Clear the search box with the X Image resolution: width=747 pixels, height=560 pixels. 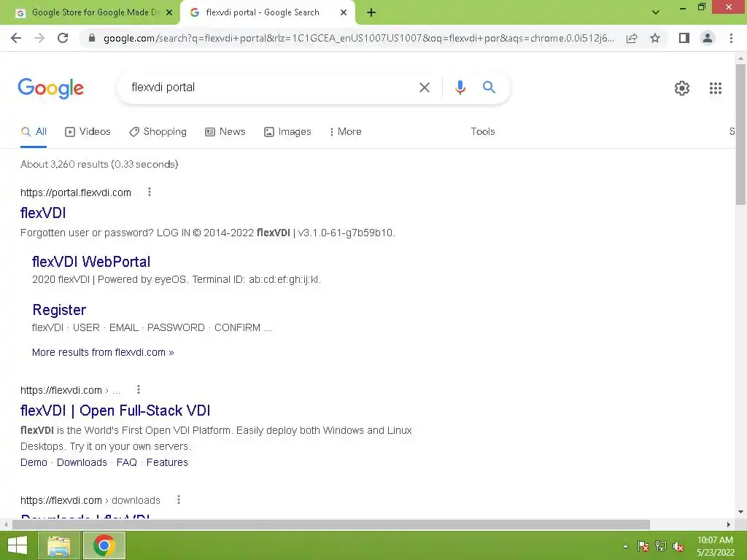point(425,87)
